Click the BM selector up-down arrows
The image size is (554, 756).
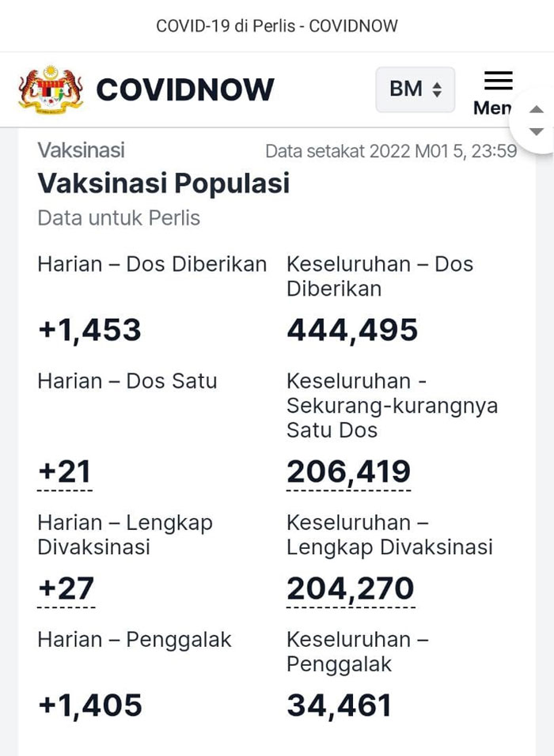click(437, 89)
